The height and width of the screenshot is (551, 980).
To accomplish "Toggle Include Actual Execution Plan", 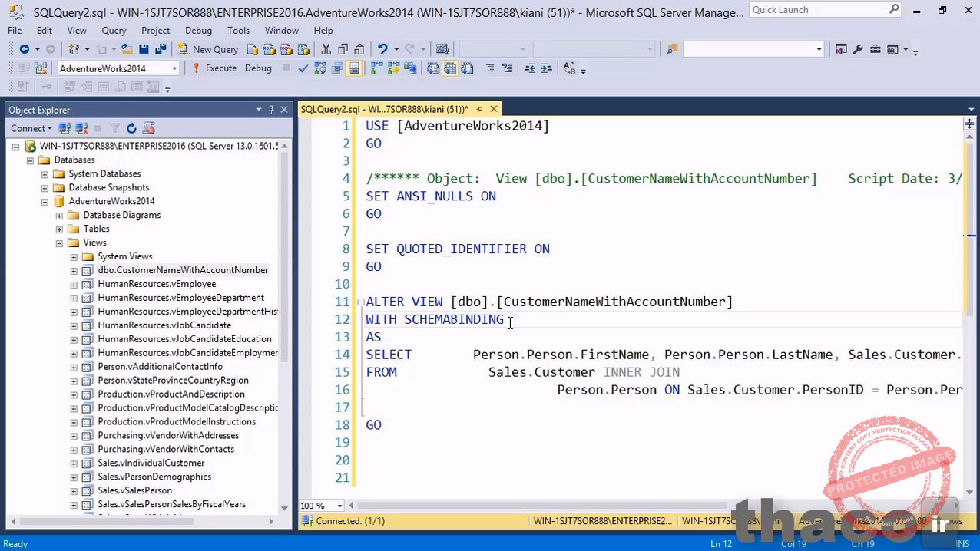I will point(376,68).
